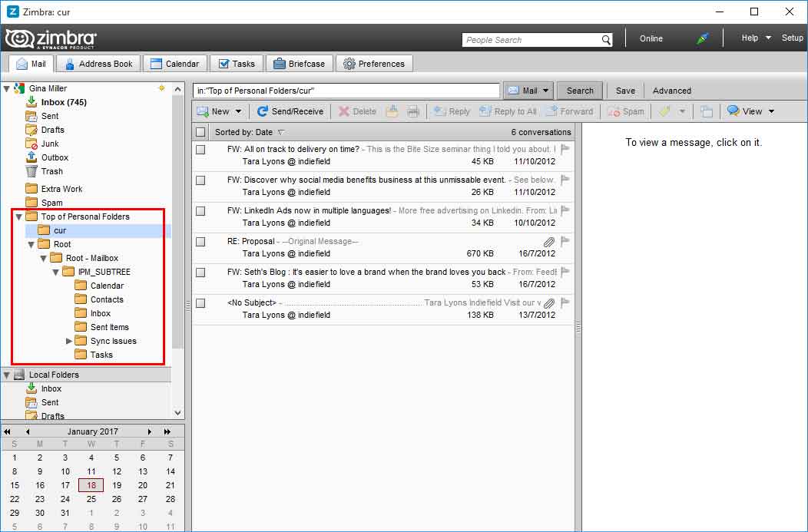Screen dimensions: 808x532
Task: Select January 18 in the mini calendar
Action: (x=91, y=485)
